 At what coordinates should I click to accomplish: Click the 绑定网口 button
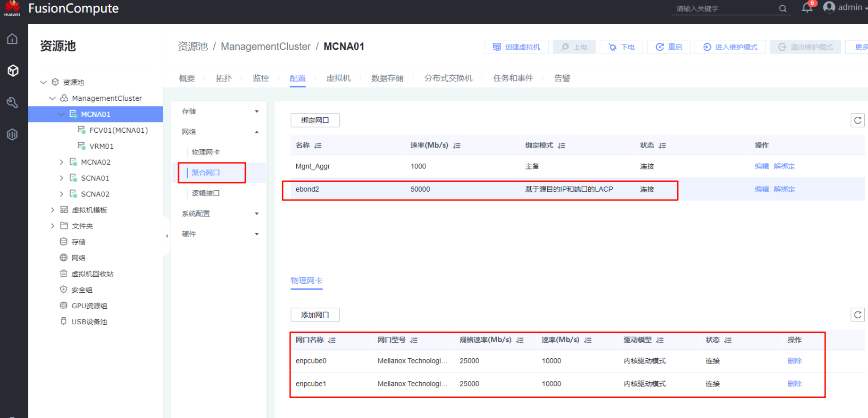[315, 121]
